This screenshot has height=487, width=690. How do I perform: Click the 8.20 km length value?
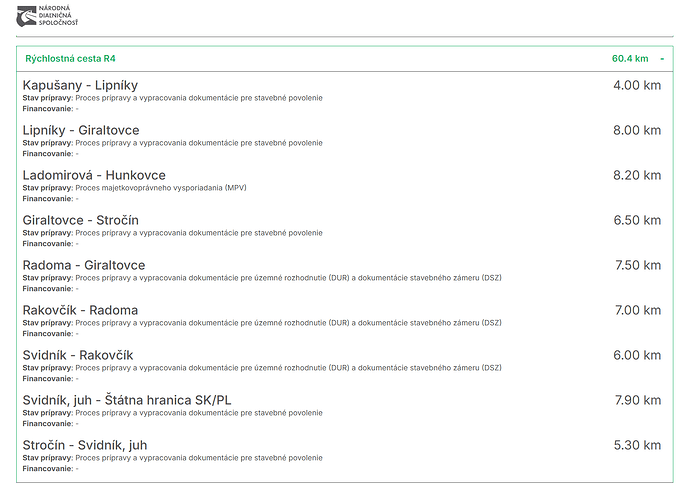(x=637, y=175)
